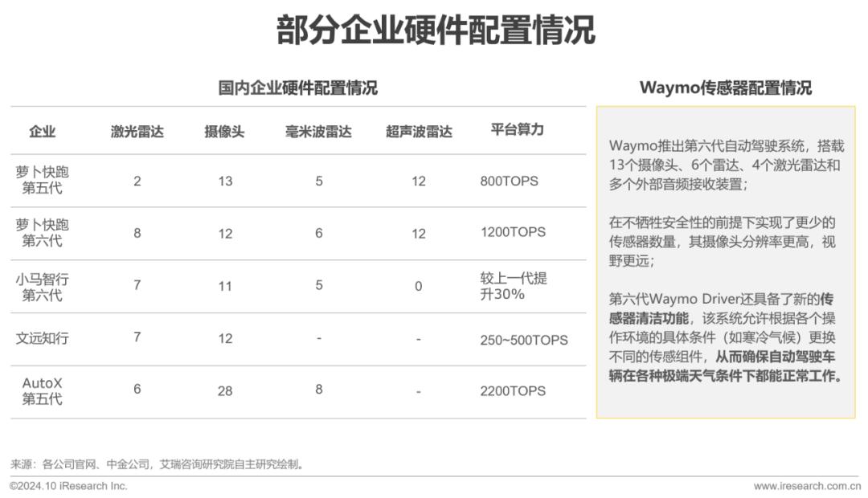868x498 pixels.
Task: Select the row label 小马智行 第六代
Action: point(42,287)
